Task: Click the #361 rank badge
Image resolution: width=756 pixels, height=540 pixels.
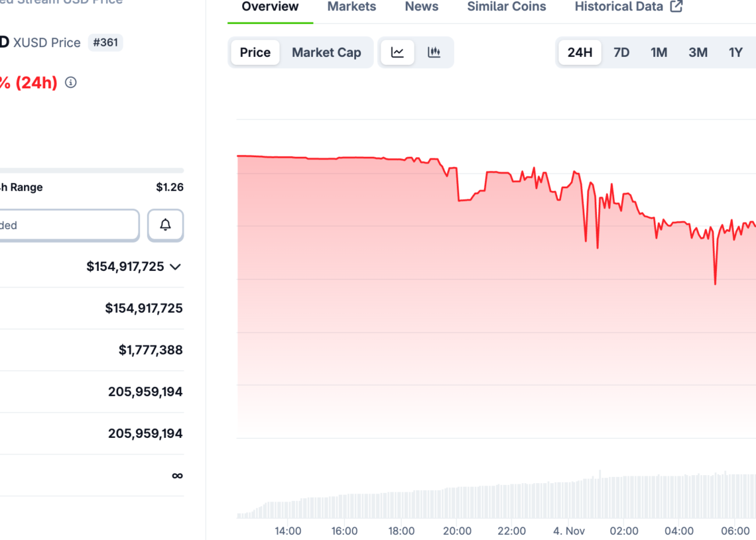Action: click(x=105, y=42)
